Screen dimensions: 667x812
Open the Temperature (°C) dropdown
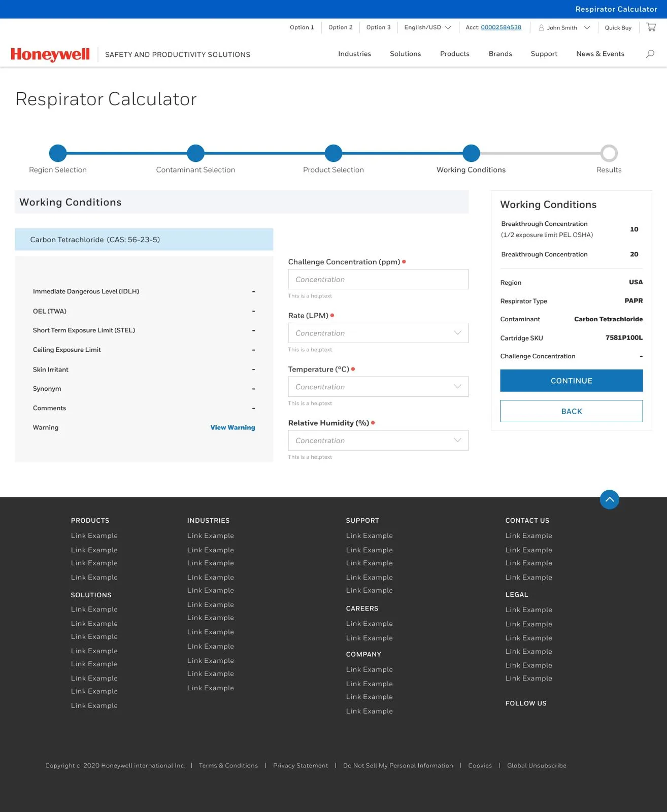(378, 387)
